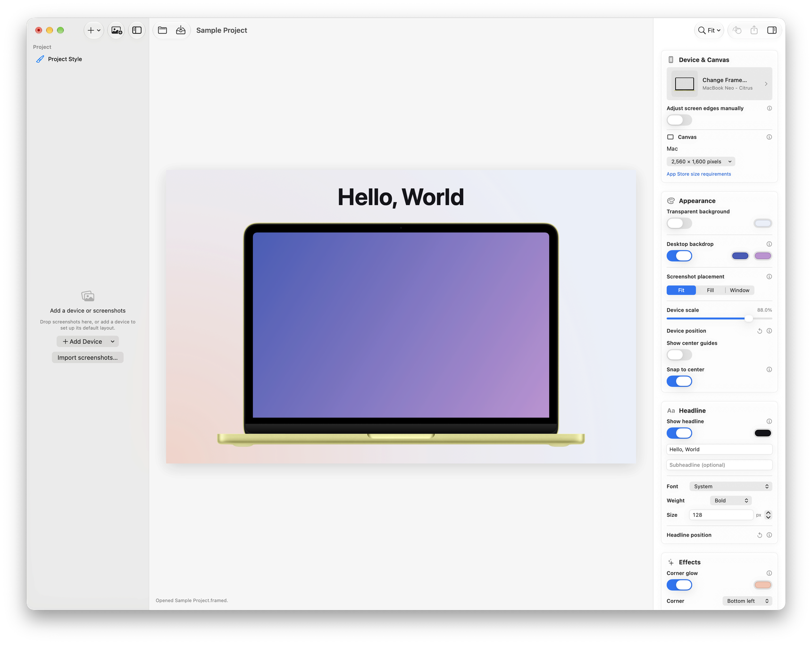812x645 pixels.
Task: Disable Corner glow switch
Action: pos(679,585)
